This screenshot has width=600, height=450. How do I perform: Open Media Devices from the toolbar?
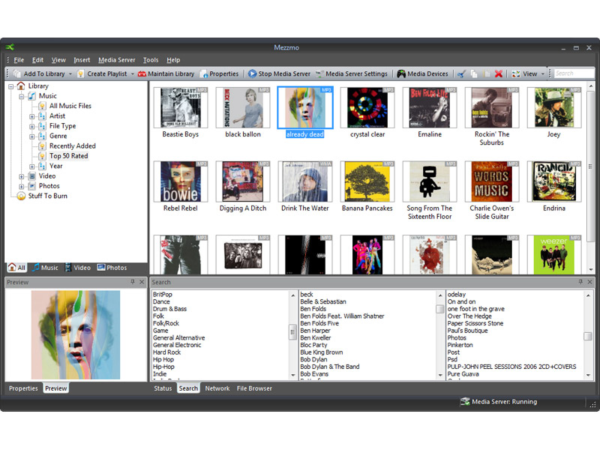(x=422, y=74)
